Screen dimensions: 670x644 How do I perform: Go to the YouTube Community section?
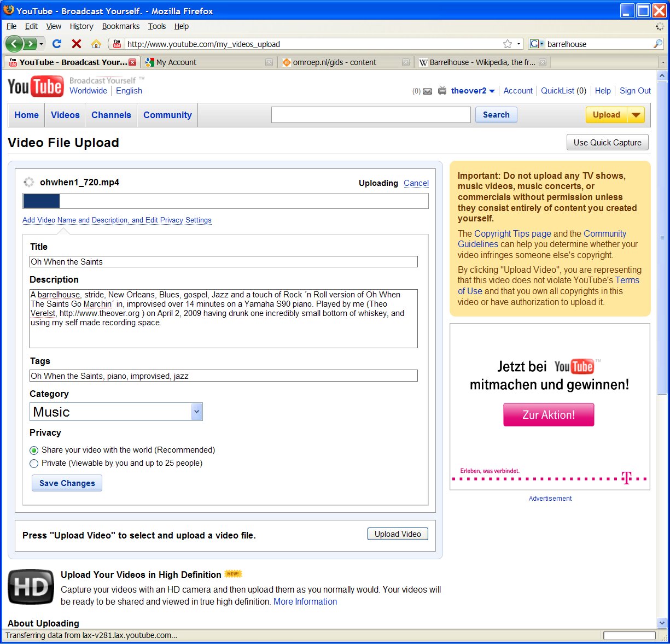pos(167,115)
